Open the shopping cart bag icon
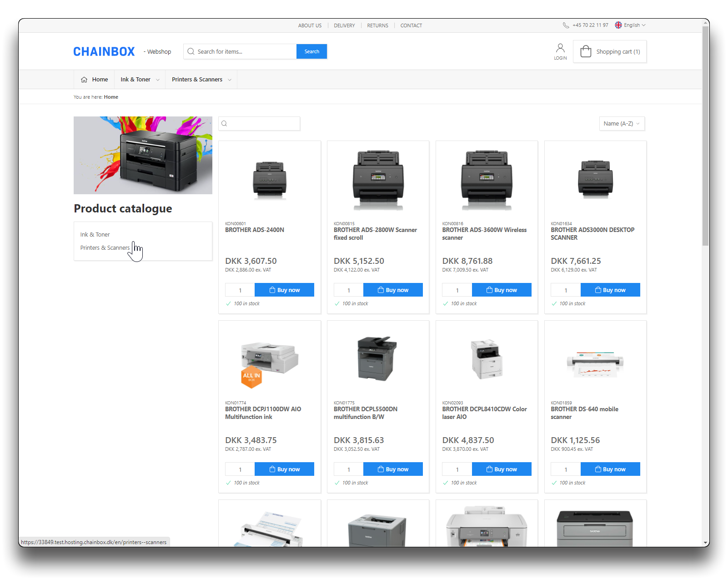This screenshot has width=728, height=580. (586, 51)
